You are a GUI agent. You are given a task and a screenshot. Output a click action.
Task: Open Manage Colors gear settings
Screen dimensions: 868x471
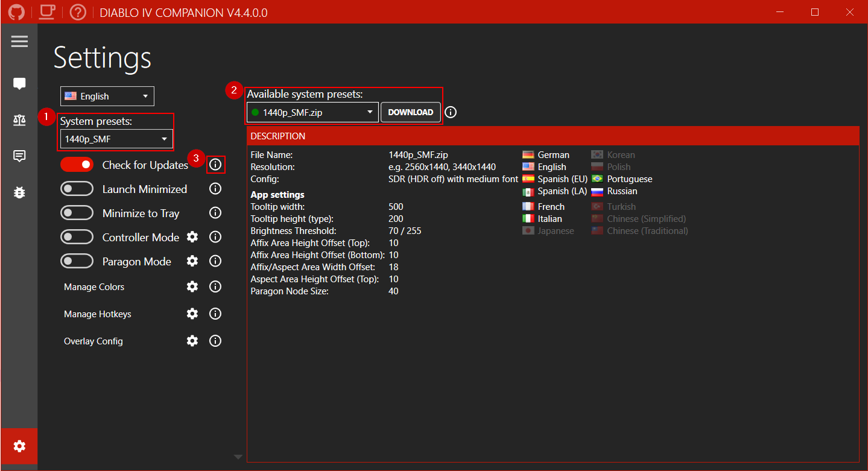coord(192,287)
